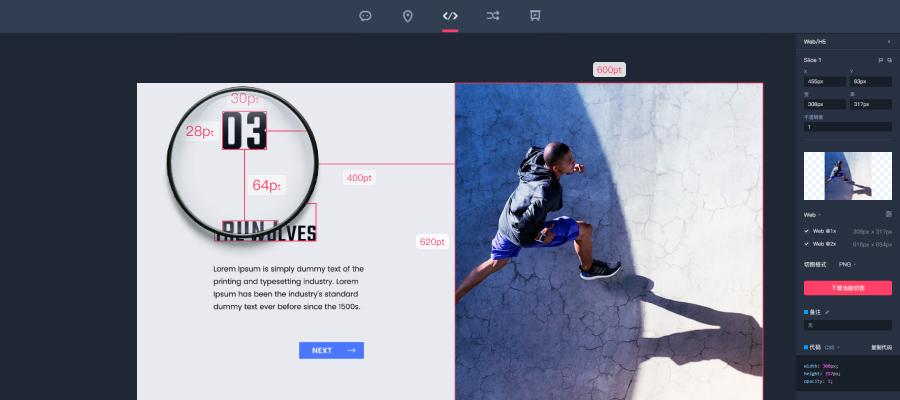The height and width of the screenshot is (400, 900).
Task: Open the comments chat bubble icon
Action: click(366, 16)
